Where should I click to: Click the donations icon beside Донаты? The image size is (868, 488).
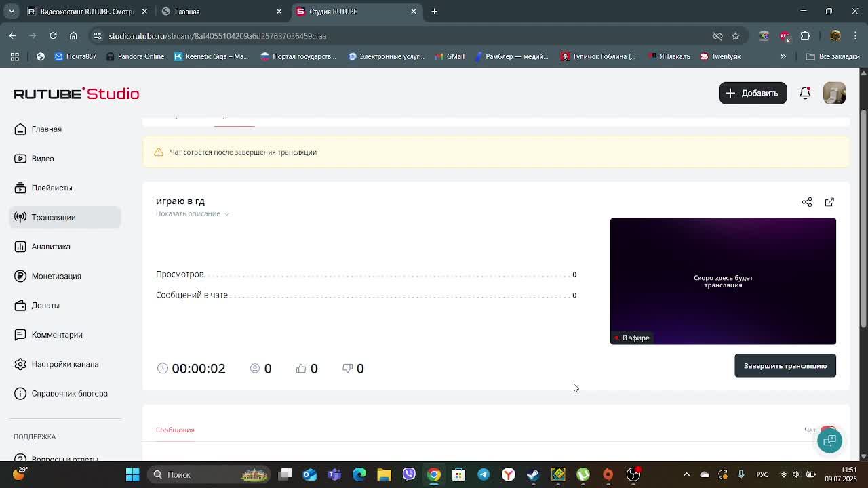click(x=20, y=305)
